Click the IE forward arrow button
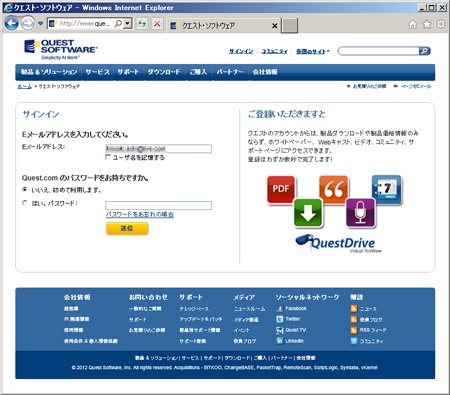The image size is (450, 395). click(28, 24)
